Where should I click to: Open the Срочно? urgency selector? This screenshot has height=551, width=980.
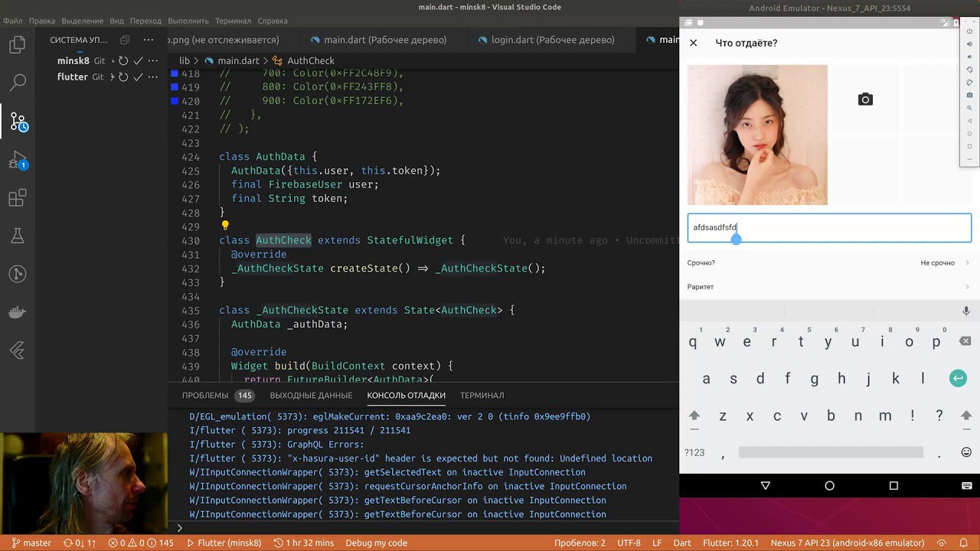pyautogui.click(x=829, y=262)
